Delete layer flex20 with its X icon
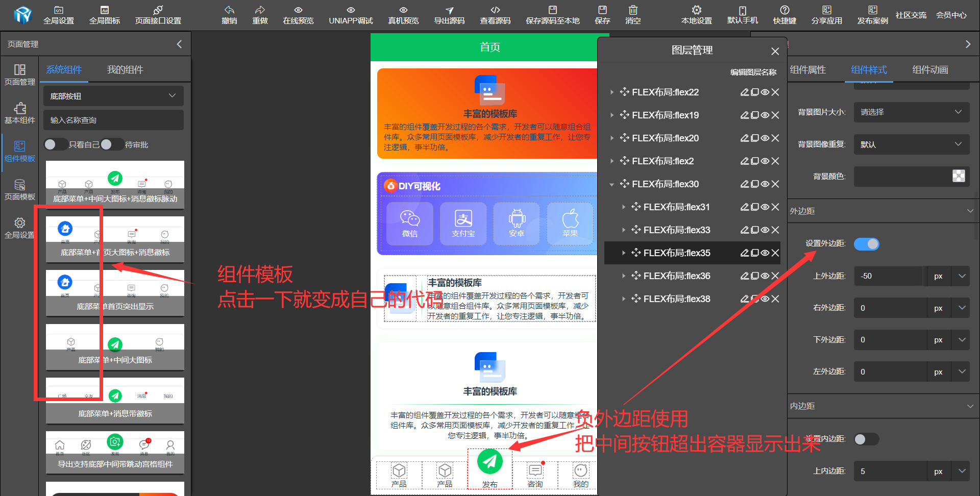The height and width of the screenshot is (496, 980). [x=775, y=138]
